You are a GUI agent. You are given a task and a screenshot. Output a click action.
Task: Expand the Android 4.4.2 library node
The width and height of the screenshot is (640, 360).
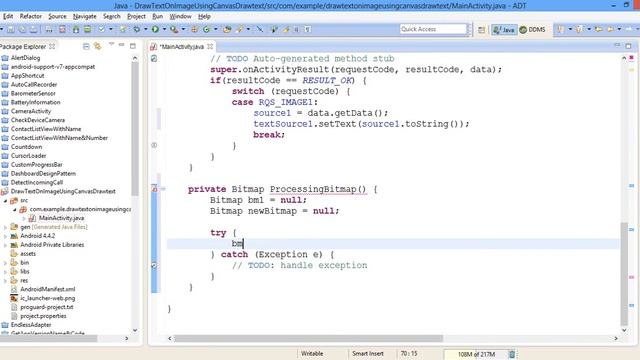[x=5, y=236]
